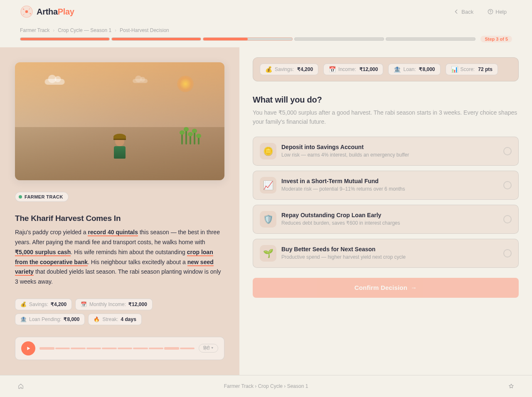Open Crop Cycle — Season 1 breadcrumb

(84, 30)
